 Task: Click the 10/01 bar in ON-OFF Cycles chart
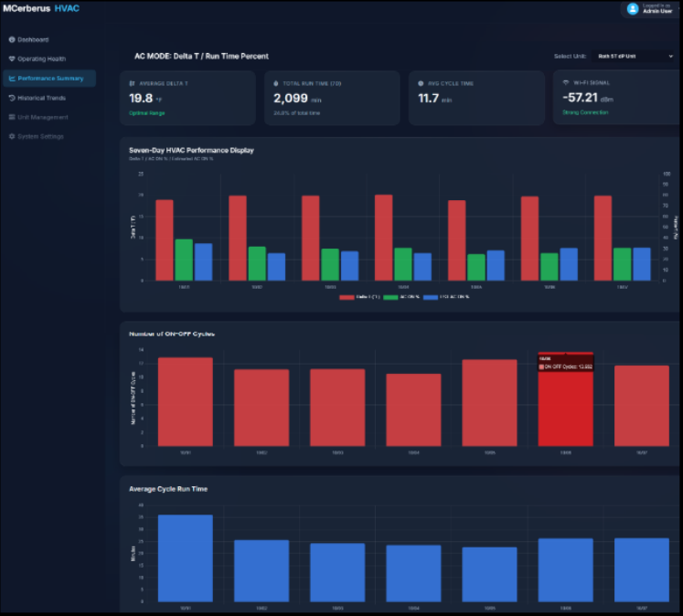(185, 402)
